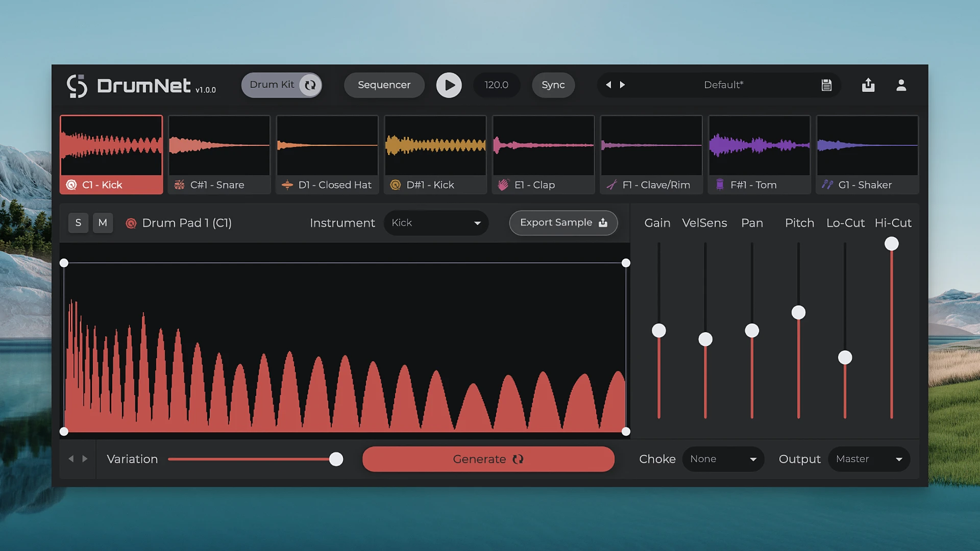Toggle host Sync
The height and width of the screenshot is (551, 980).
[x=553, y=85]
